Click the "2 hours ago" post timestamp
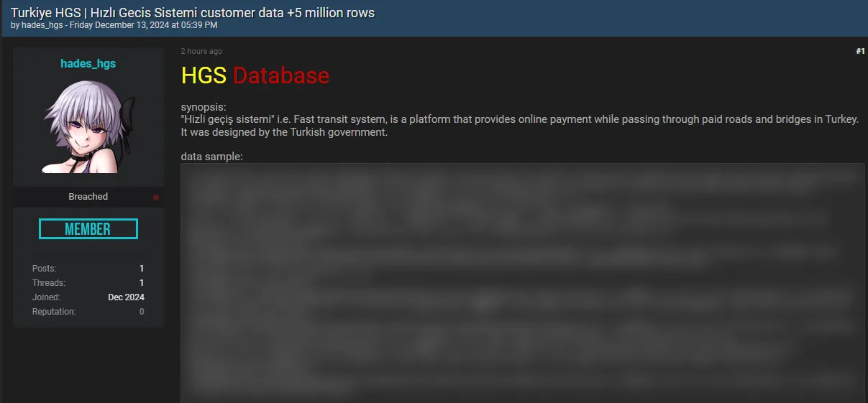 (201, 52)
